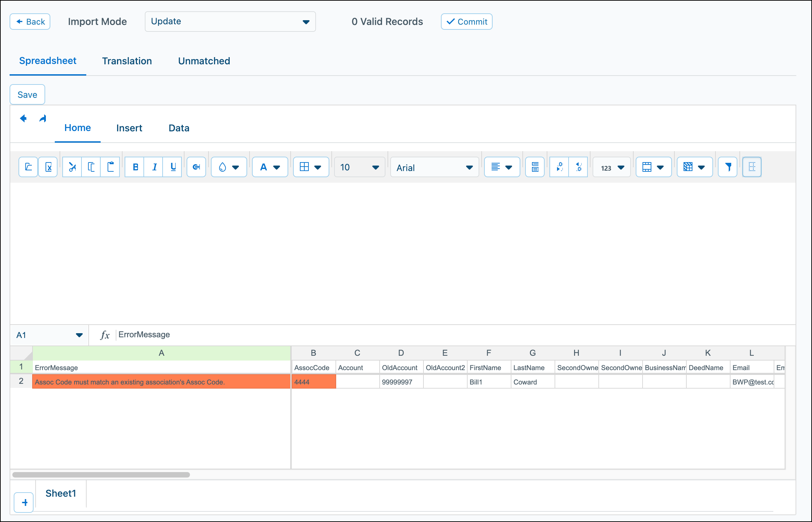The height and width of the screenshot is (522, 812).
Task: Open the cell borders dropdown
Action: tap(311, 167)
